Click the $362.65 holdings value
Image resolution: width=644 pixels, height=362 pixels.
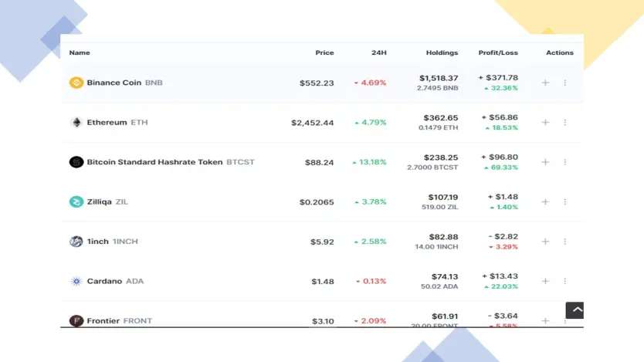(x=441, y=118)
